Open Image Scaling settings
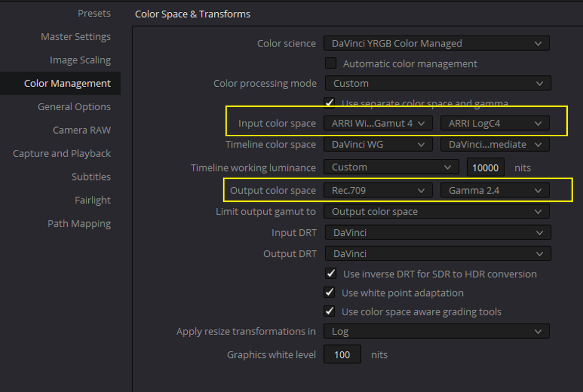Viewport: 583px width, 392px height. pos(80,60)
